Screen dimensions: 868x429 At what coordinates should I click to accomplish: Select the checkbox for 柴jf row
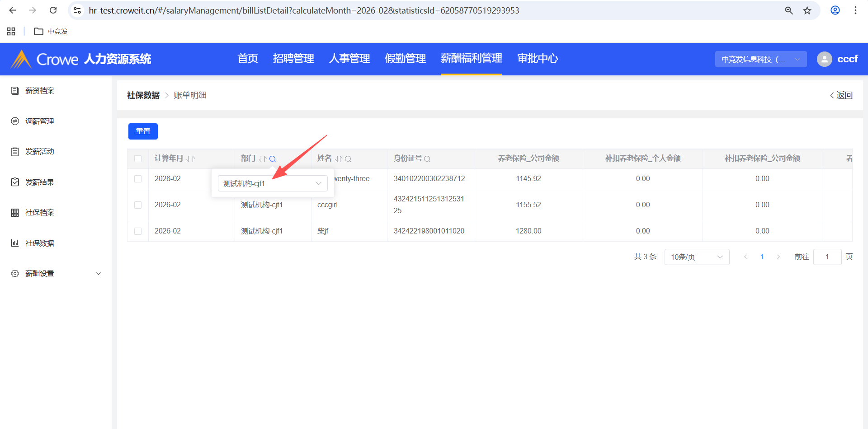[x=138, y=231]
